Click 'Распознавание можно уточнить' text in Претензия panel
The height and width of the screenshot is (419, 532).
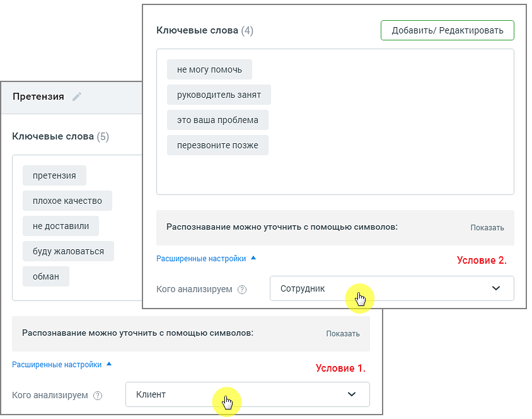pos(138,333)
